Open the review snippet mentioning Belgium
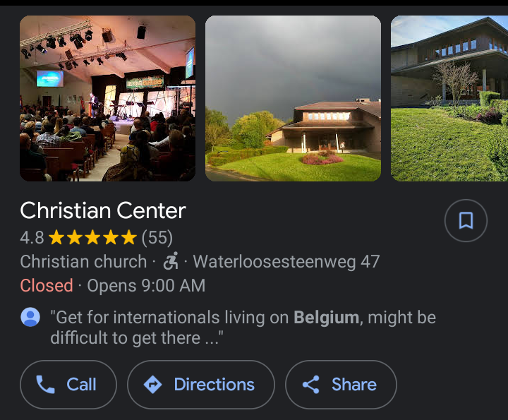Viewport: 508px width, 420px height. (x=243, y=328)
